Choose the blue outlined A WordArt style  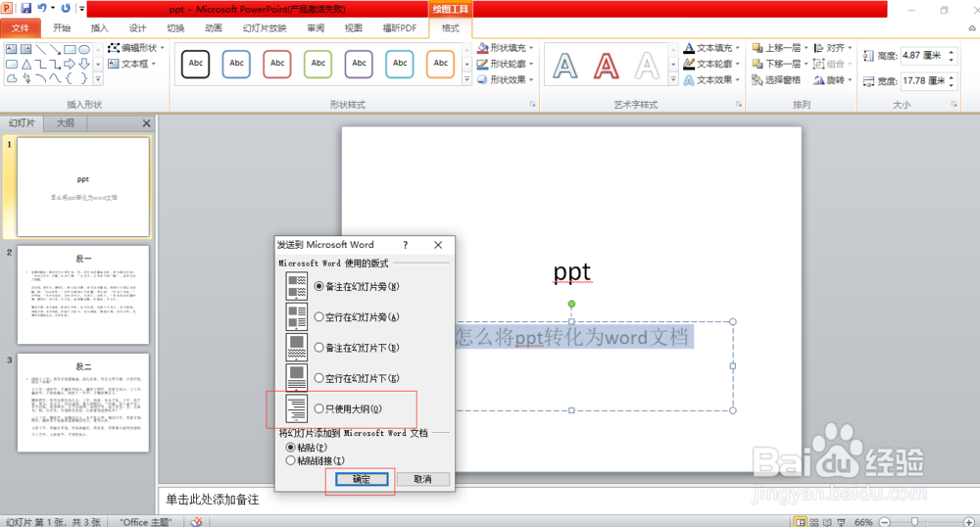[x=565, y=66]
